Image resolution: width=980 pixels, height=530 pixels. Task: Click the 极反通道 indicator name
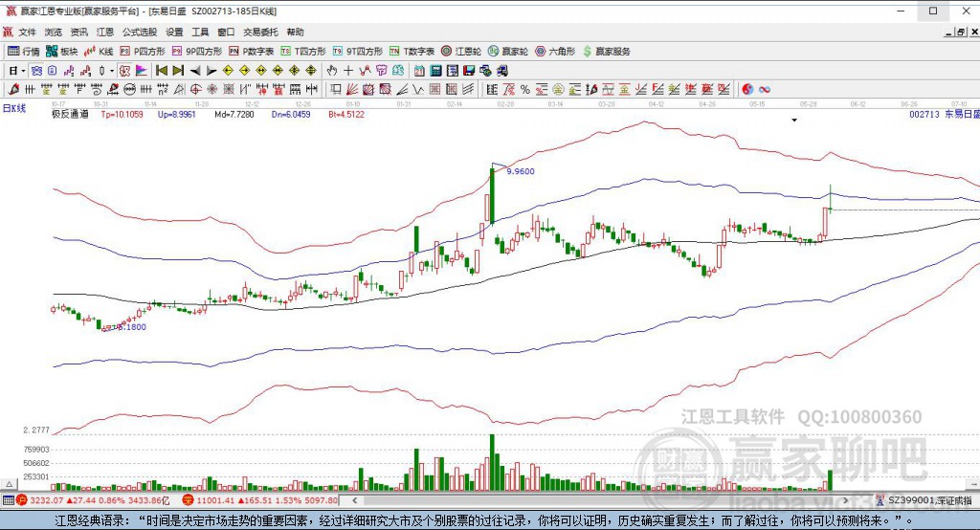tap(70, 115)
